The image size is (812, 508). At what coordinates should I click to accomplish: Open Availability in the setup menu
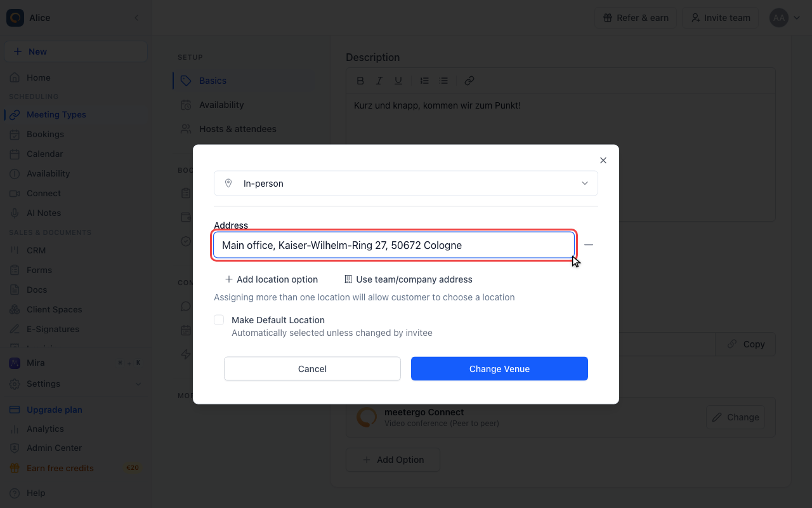coord(221,105)
